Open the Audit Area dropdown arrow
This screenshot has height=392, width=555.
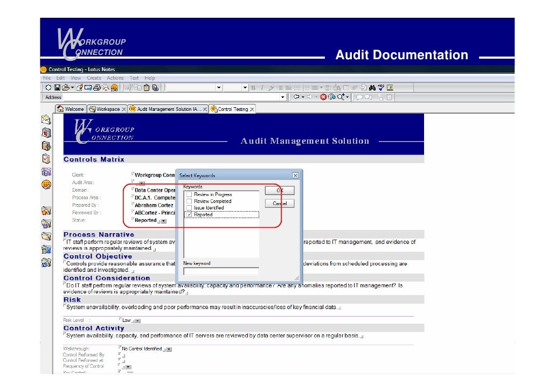pyautogui.click(x=142, y=183)
